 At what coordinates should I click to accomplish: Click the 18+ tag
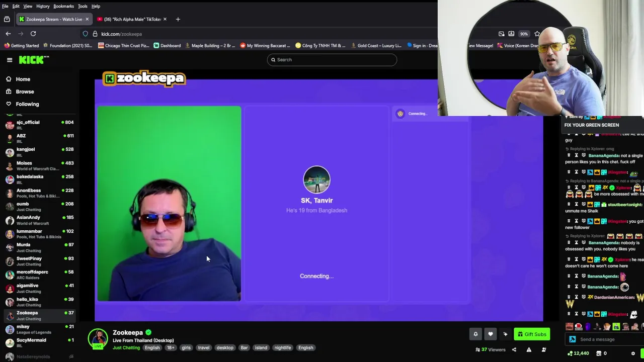click(x=171, y=348)
